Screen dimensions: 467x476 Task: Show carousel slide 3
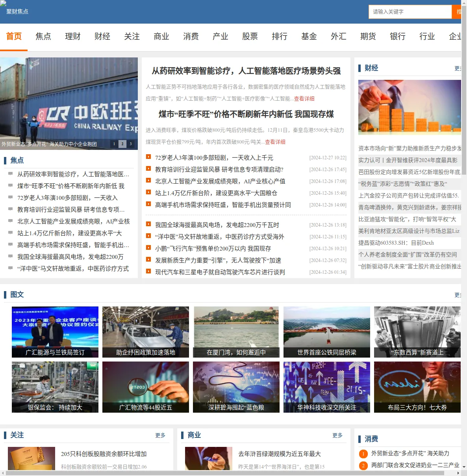click(131, 144)
